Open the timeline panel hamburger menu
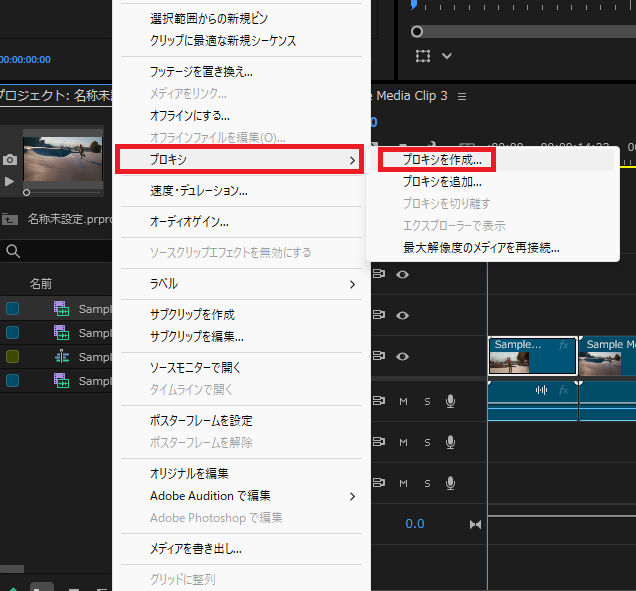The width and height of the screenshot is (636, 591). [460, 96]
